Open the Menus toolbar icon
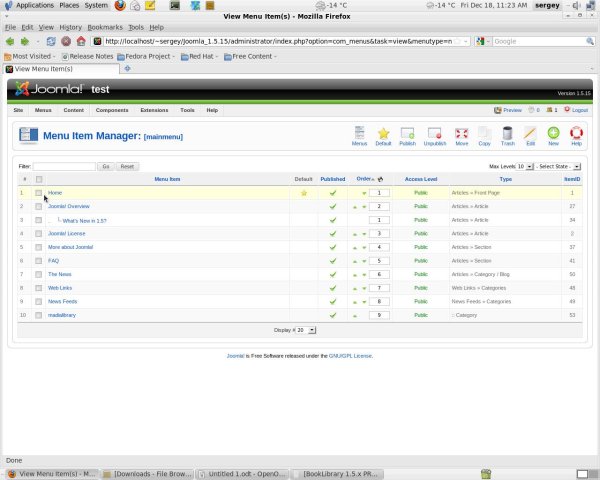This screenshot has height=480, width=600. coord(359,136)
